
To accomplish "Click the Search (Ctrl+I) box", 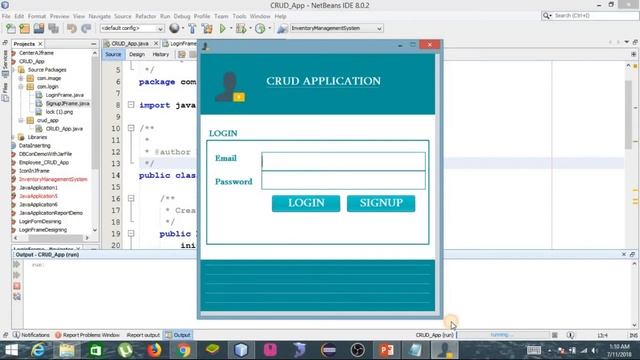I will tap(590, 16).
